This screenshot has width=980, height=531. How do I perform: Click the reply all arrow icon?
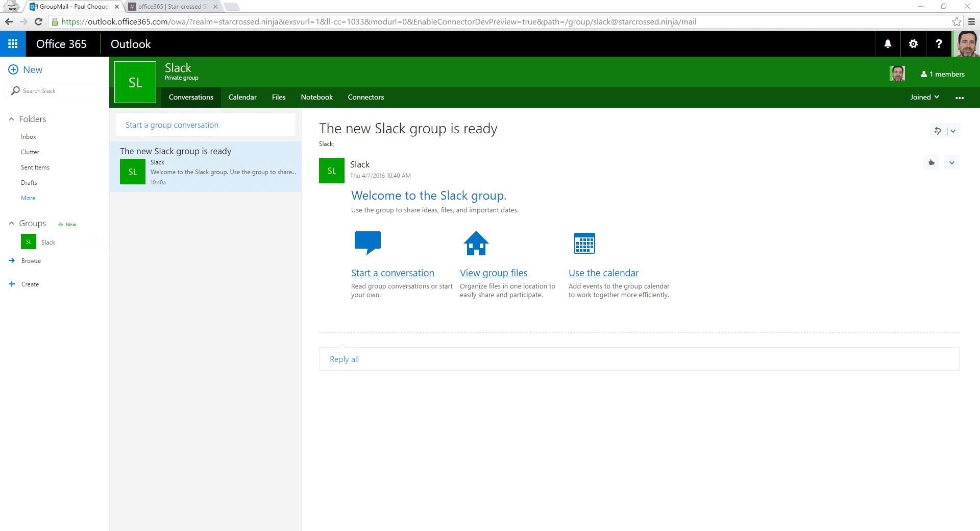coord(938,131)
